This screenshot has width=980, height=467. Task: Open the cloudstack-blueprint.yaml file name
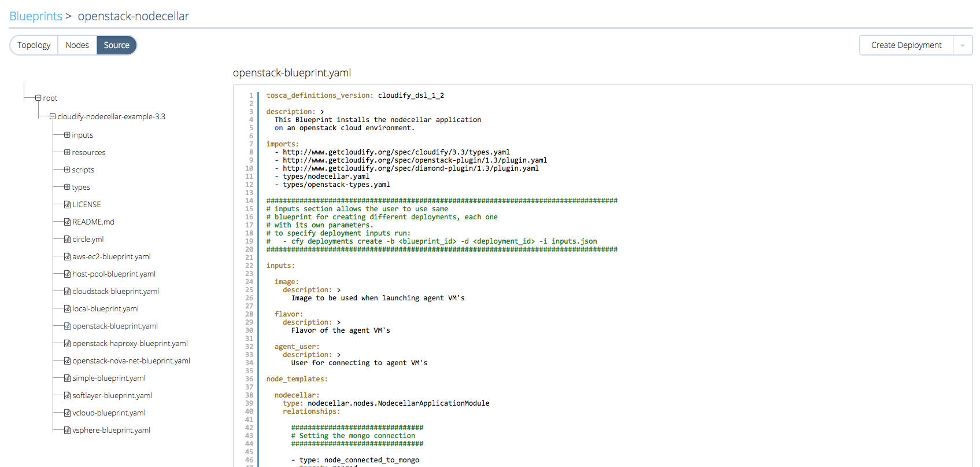coord(116,292)
